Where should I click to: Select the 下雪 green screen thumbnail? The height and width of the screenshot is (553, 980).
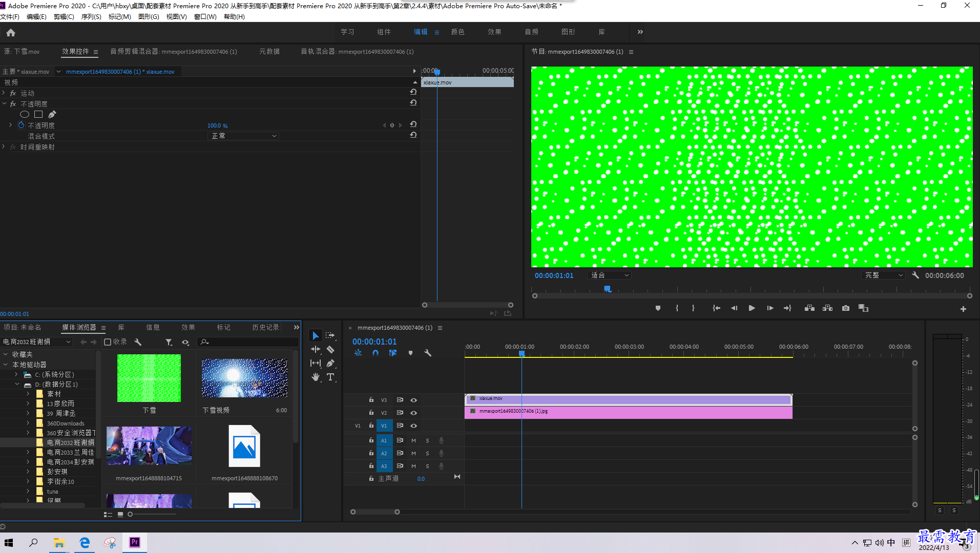(149, 378)
